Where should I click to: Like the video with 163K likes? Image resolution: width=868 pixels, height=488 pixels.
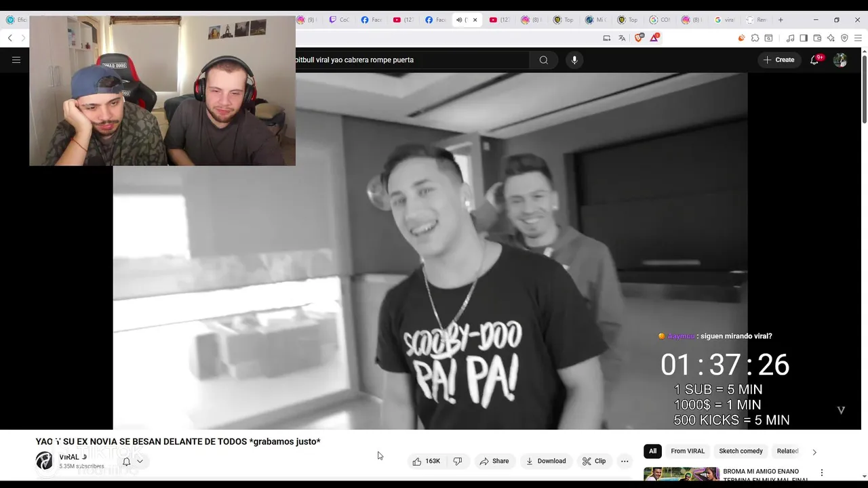427,461
